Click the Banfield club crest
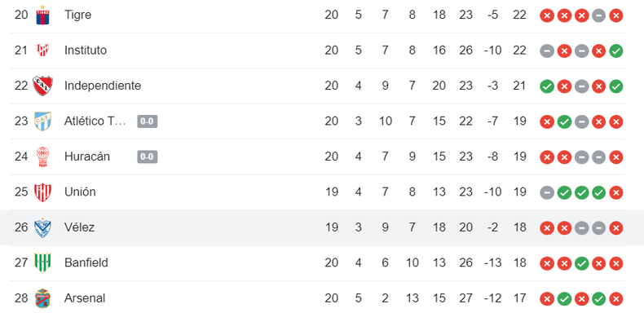Image resolution: width=644 pixels, height=313 pixels. point(42,263)
